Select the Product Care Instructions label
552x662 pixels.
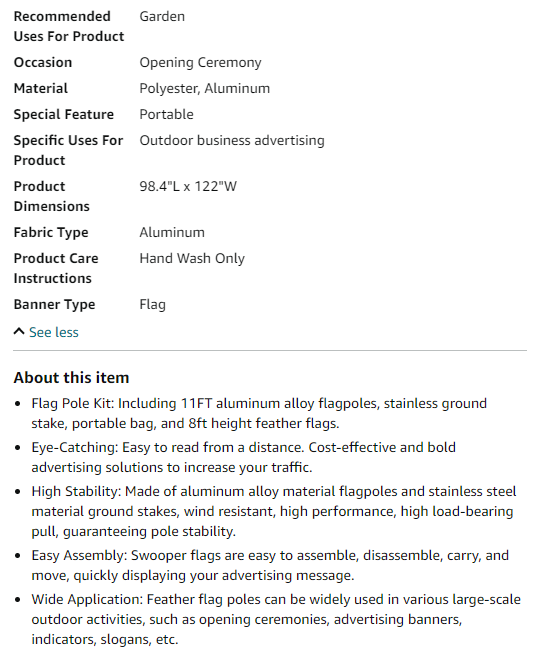tap(56, 269)
